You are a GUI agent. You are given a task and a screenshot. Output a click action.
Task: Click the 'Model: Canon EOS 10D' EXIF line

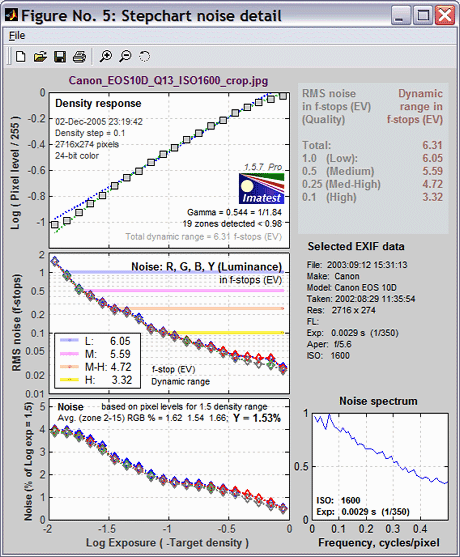point(352,287)
